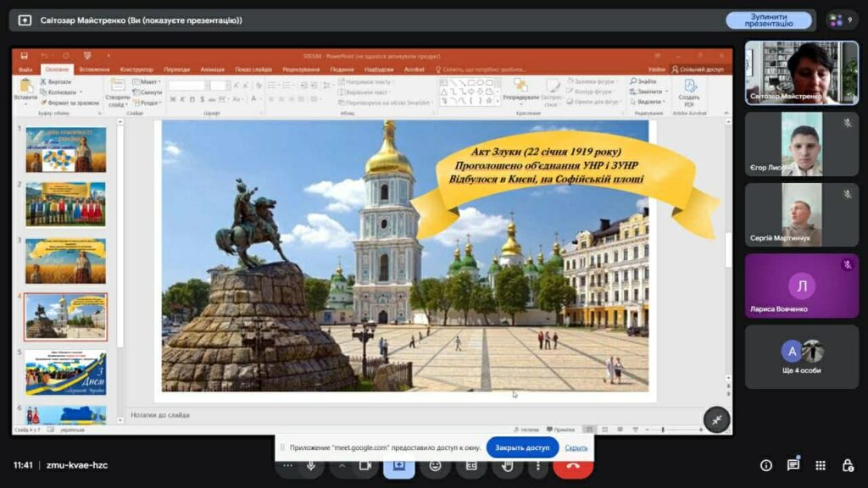Click the present screen icon
The image size is (868, 488).
398,465
